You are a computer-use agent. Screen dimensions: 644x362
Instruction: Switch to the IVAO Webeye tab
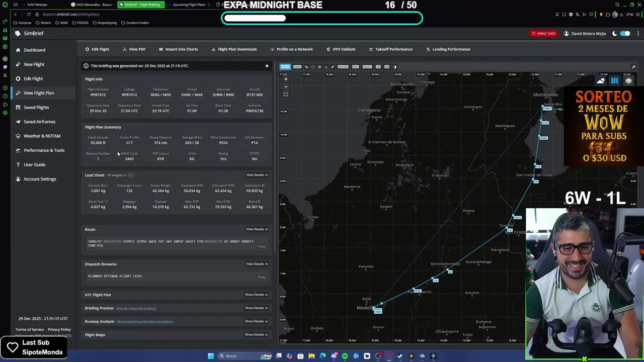click(38, 5)
